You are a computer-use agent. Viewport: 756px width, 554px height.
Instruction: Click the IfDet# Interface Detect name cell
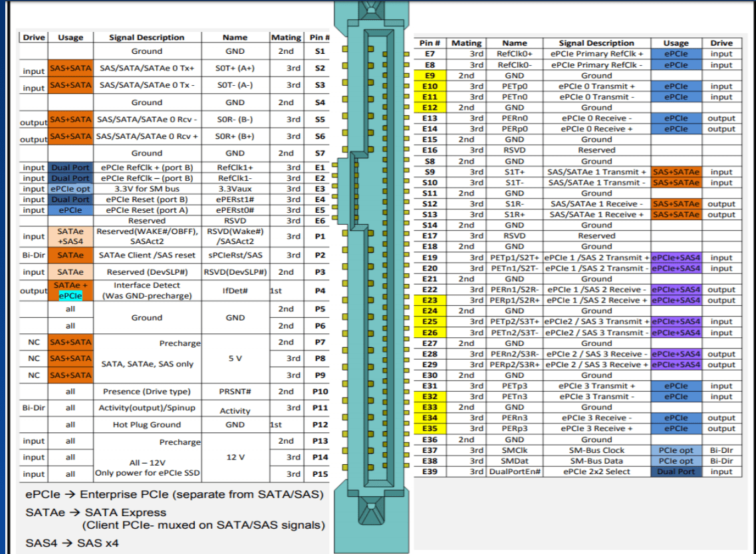pos(235,291)
